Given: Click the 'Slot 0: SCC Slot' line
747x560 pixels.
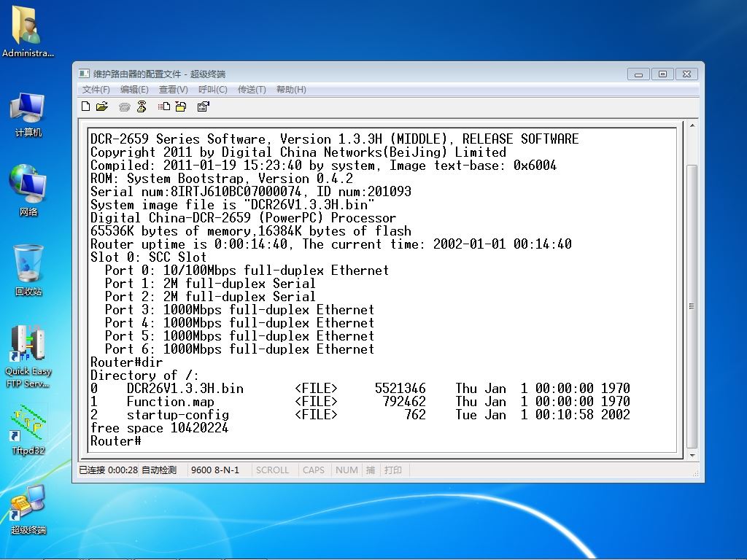Looking at the screenshot, I should pos(148,257).
